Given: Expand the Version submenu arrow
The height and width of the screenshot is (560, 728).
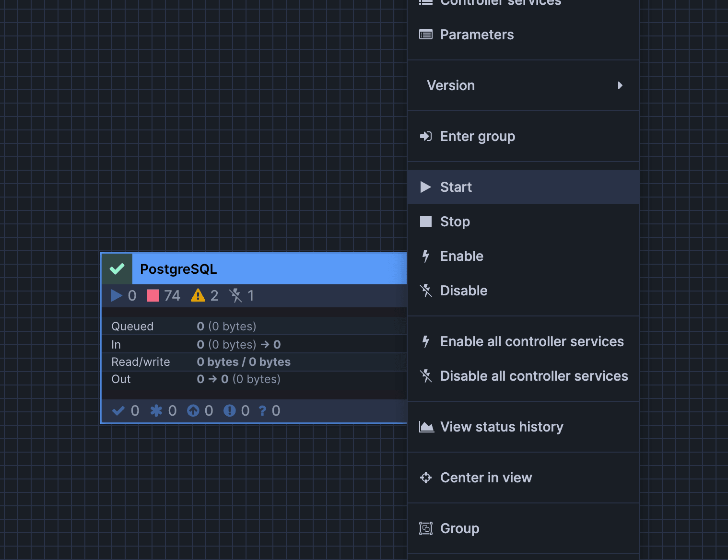Looking at the screenshot, I should click(620, 85).
